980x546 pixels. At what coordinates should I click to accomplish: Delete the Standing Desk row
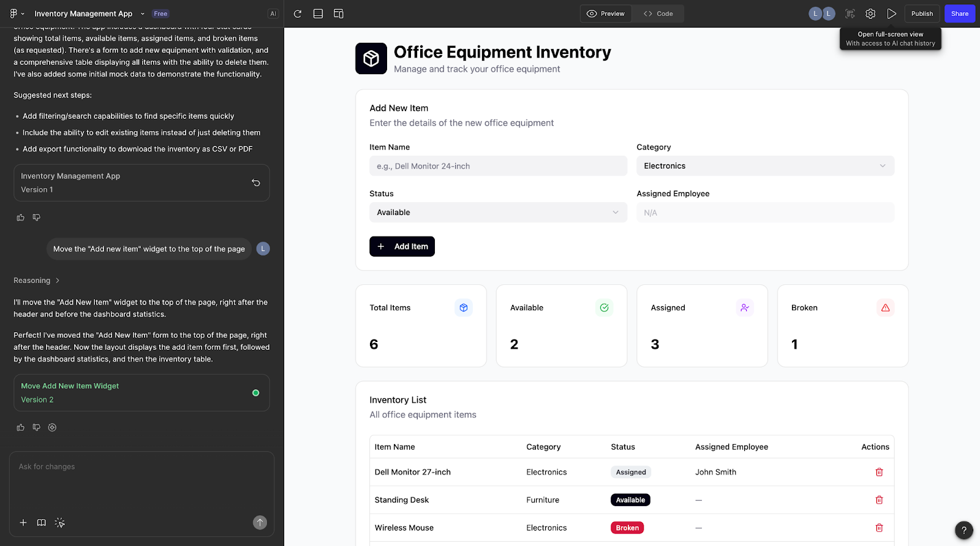pos(879,500)
